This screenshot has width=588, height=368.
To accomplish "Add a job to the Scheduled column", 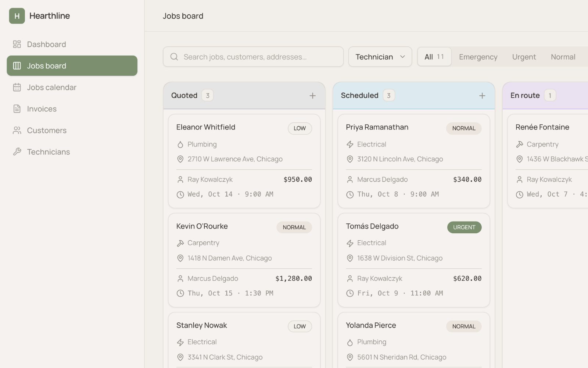I will [482, 96].
